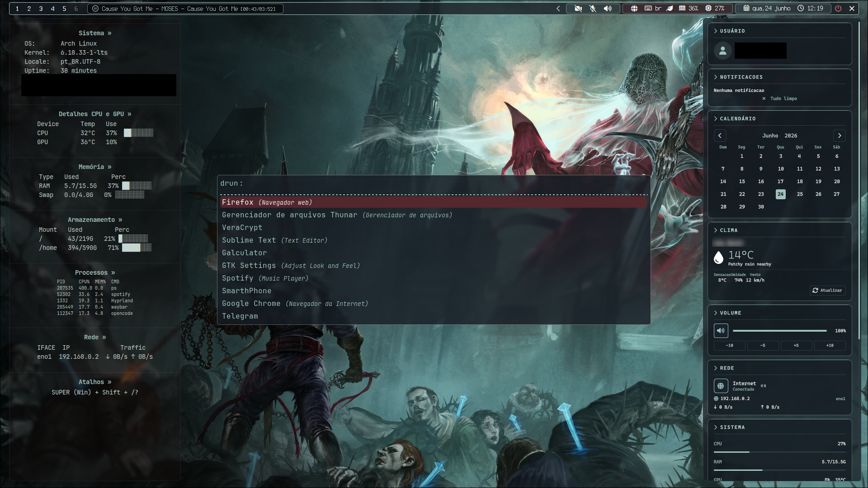This screenshot has width=868, height=488.
Task: Click the +5 volume button
Action: point(796,346)
